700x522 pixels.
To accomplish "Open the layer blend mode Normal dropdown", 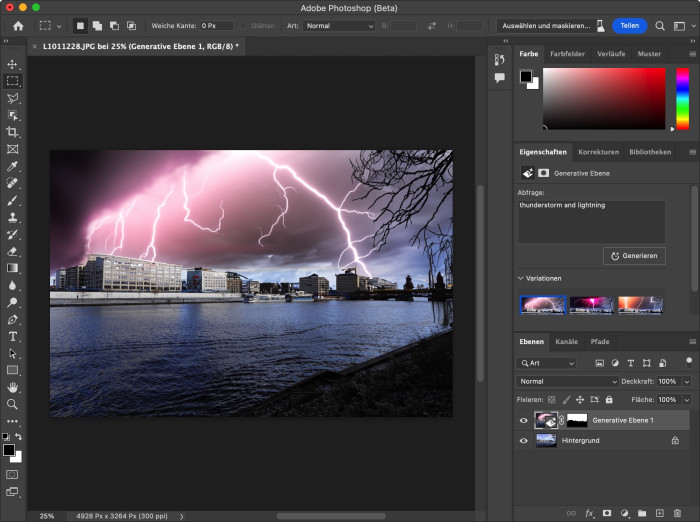I will pos(567,381).
